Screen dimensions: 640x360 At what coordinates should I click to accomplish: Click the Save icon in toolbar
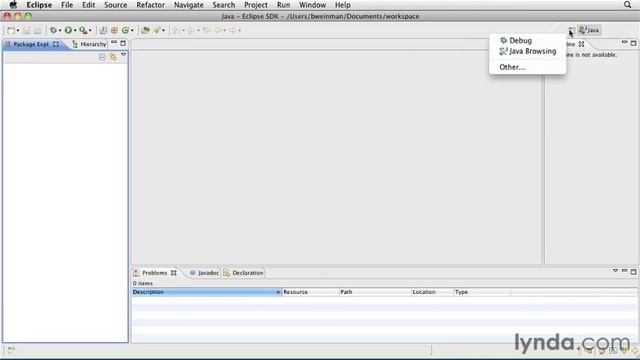pos(27,30)
